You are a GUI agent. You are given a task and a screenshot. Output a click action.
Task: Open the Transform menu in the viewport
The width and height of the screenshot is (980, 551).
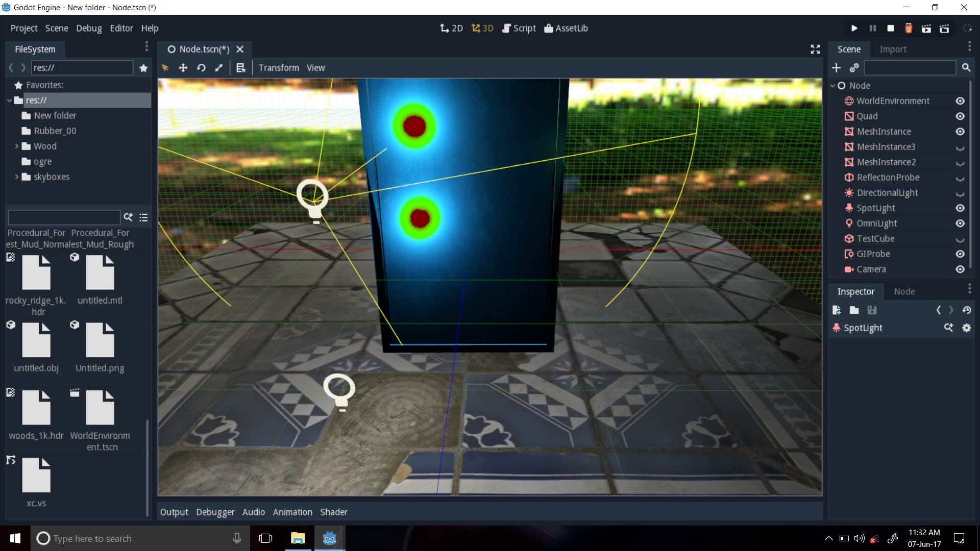278,67
